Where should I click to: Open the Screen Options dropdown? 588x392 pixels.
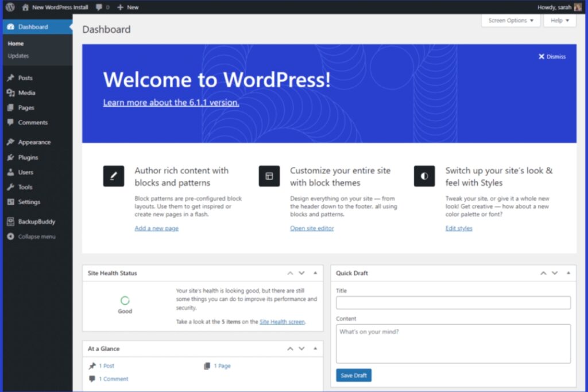[510, 21]
